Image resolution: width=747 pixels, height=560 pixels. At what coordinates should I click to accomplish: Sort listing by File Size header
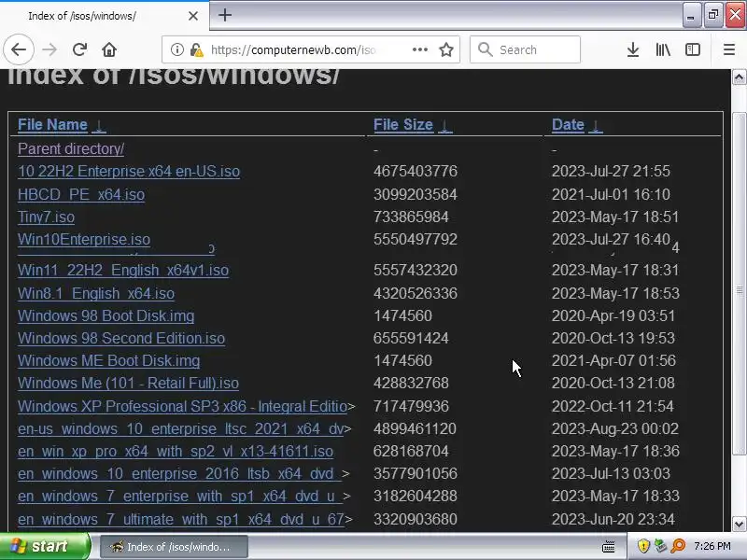[x=403, y=125]
